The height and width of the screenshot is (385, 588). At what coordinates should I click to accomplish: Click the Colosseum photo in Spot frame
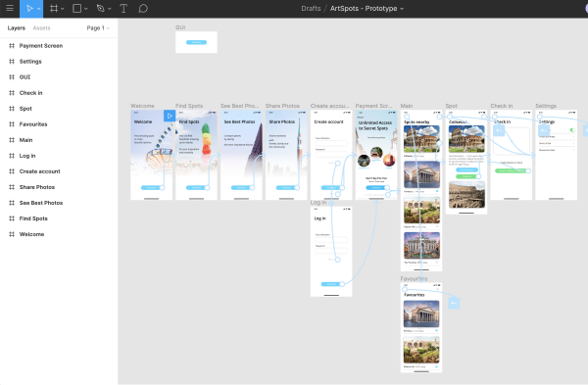(x=466, y=139)
